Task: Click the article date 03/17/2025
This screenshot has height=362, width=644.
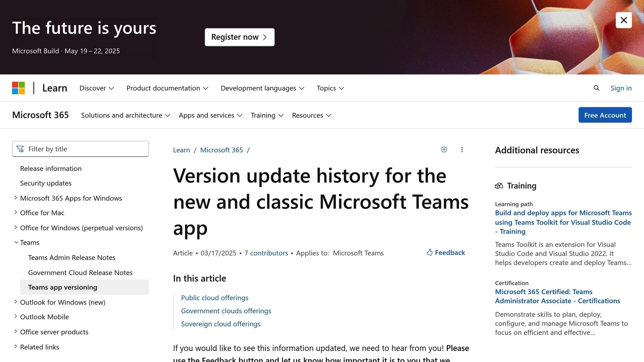Action: tap(218, 253)
